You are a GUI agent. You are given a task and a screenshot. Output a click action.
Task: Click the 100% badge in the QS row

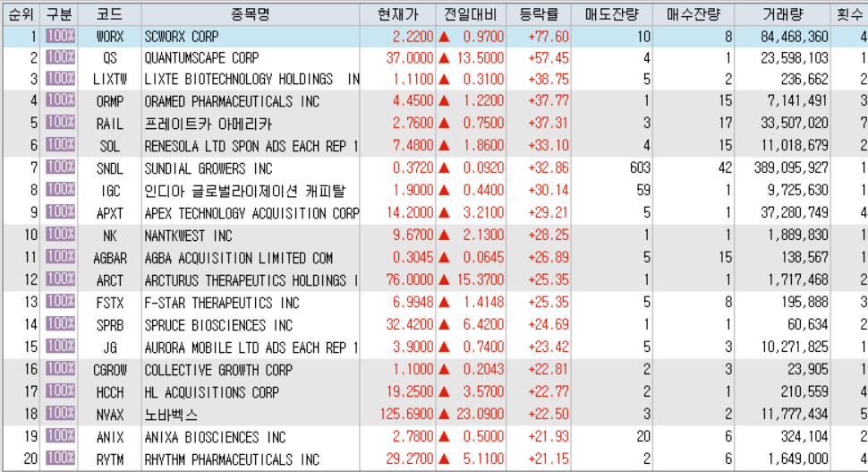(60, 57)
